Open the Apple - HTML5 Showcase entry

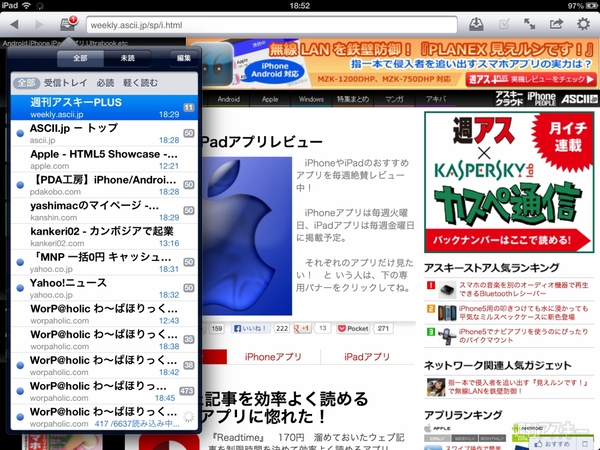click(104, 159)
